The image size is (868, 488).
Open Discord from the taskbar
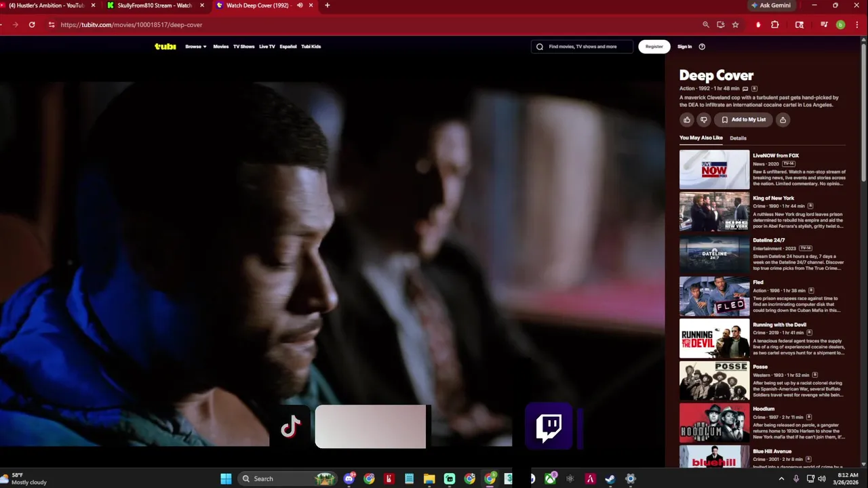[x=349, y=479]
